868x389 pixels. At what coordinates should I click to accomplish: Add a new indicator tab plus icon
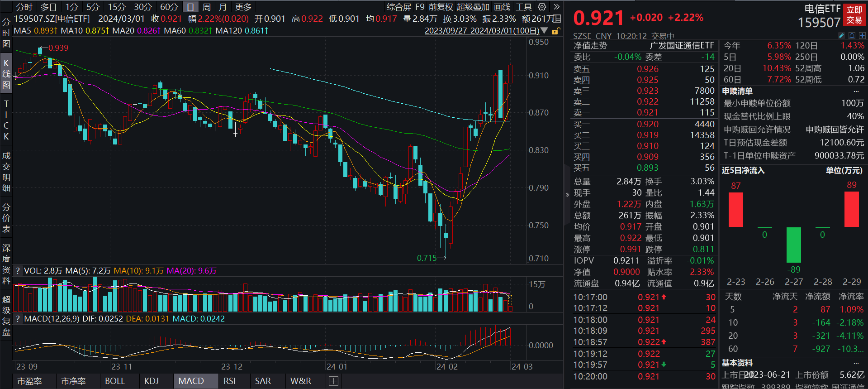333,381
